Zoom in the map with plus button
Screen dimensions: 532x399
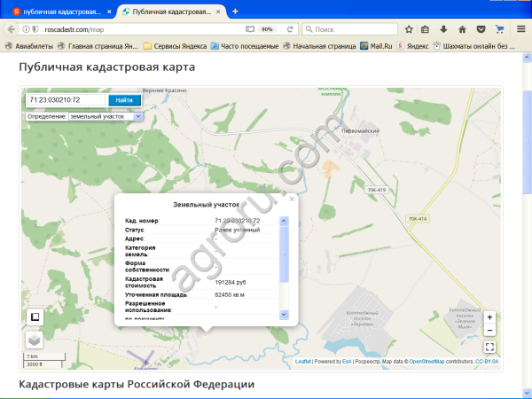pyautogui.click(x=489, y=317)
